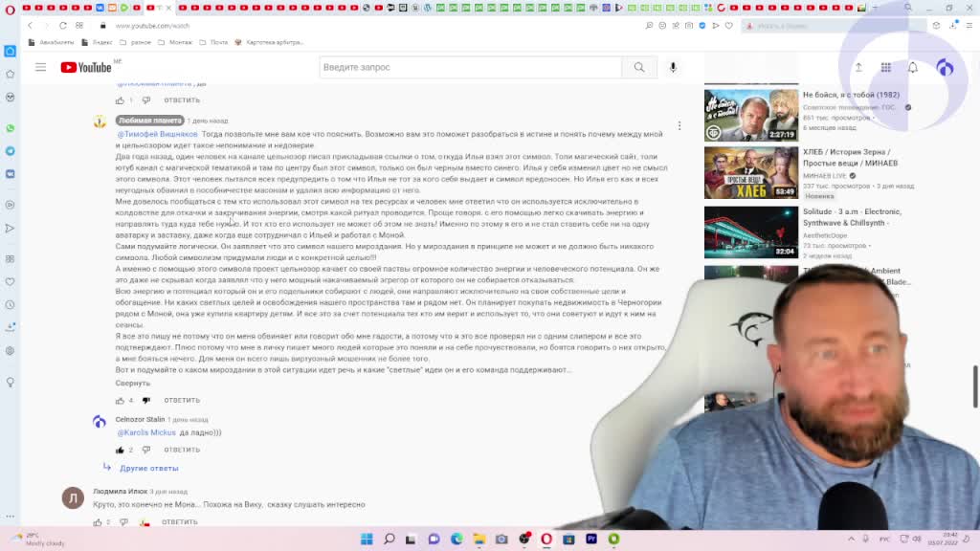Open the 'Монтаж' bookmarks folder

coord(175,42)
